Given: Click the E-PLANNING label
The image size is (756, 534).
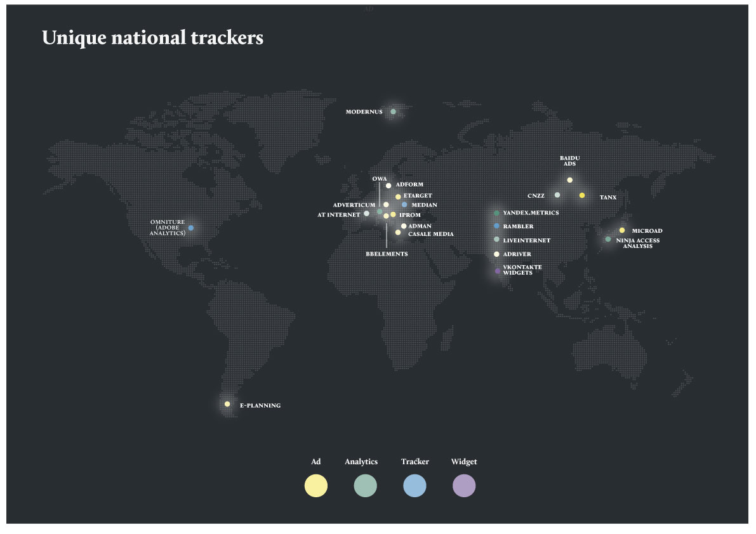Looking at the screenshot, I should point(260,405).
